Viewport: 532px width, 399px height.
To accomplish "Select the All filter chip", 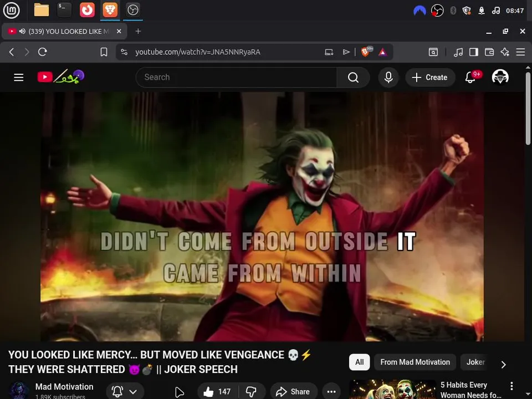I will point(359,362).
